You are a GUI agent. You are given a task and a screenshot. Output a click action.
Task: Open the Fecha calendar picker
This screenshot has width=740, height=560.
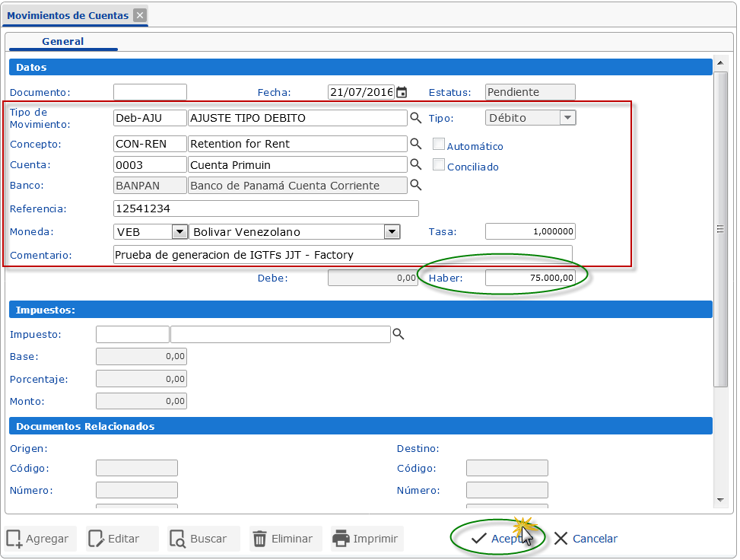click(x=402, y=91)
